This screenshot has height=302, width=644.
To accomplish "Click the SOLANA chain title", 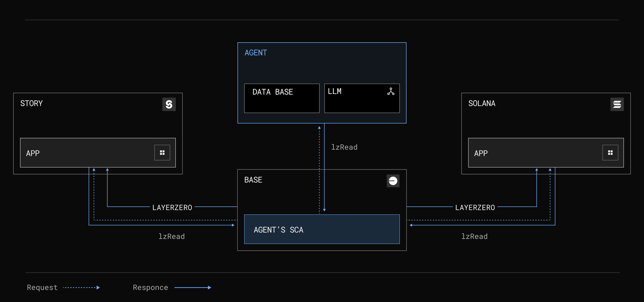I will pyautogui.click(x=482, y=103).
